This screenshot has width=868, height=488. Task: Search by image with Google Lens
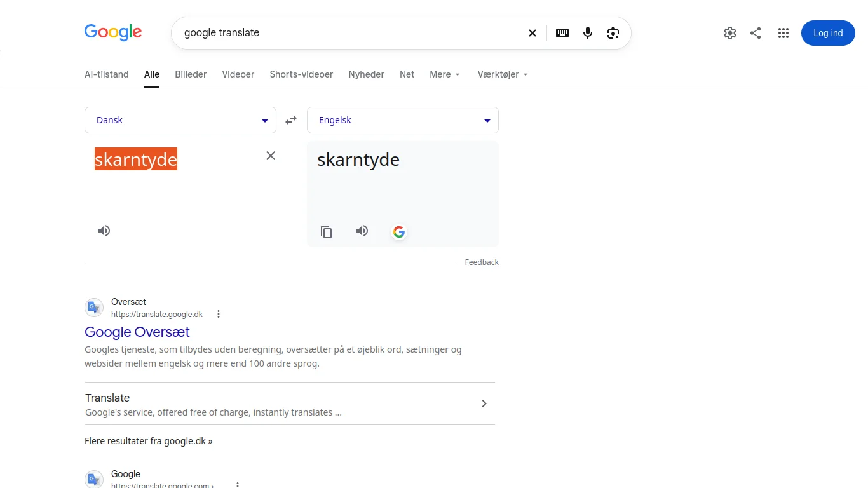point(613,33)
